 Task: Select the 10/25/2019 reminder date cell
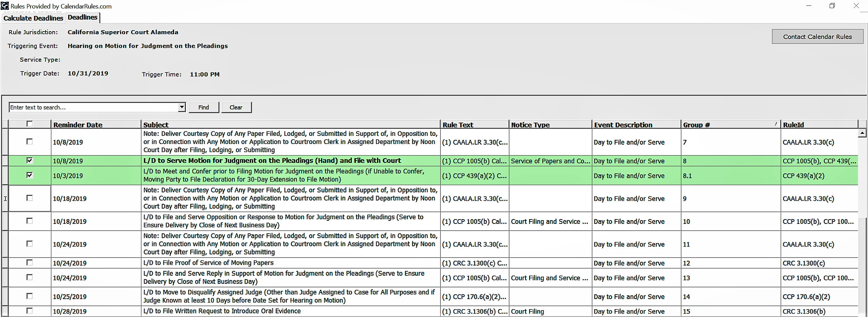96,296
